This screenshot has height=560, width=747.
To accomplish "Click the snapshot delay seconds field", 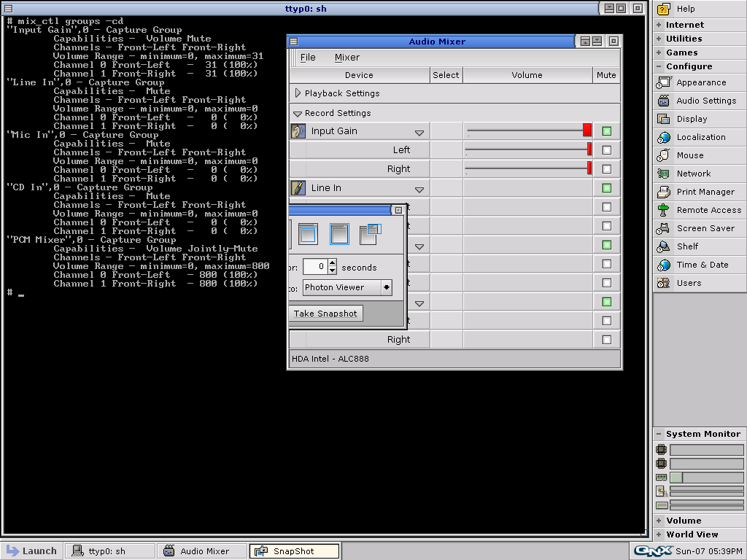I will pos(315,267).
